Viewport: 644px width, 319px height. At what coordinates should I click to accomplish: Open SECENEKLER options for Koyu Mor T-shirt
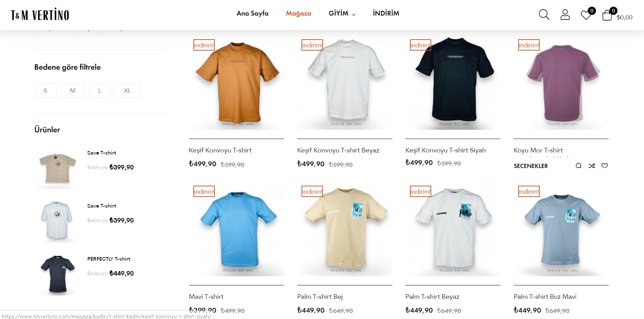531,166
